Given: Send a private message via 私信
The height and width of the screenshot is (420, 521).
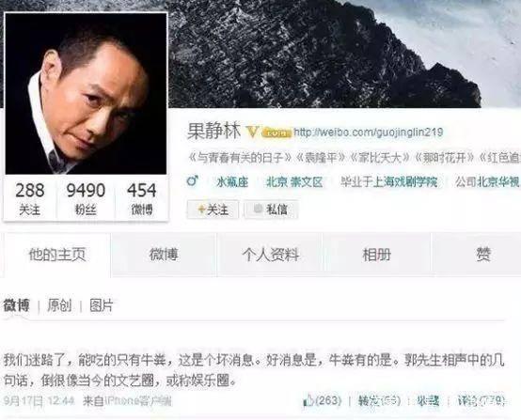Looking at the screenshot, I should pyautogui.click(x=271, y=210).
